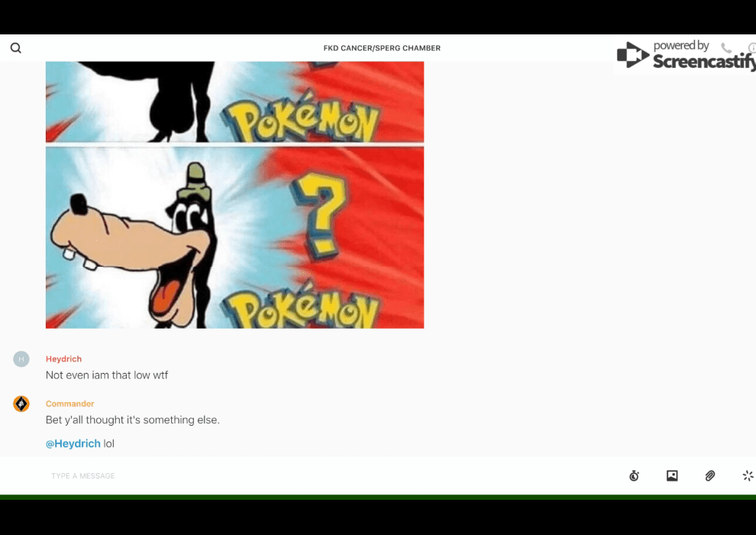Open the FKD CANCER/SPERG CHAMBER title
This screenshot has width=756, height=535.
pos(382,48)
